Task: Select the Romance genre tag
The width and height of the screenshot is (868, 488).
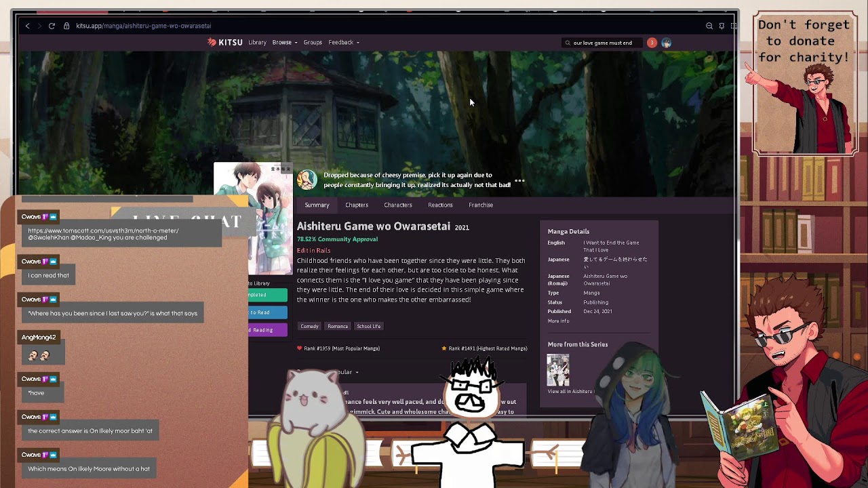Action: coord(338,326)
